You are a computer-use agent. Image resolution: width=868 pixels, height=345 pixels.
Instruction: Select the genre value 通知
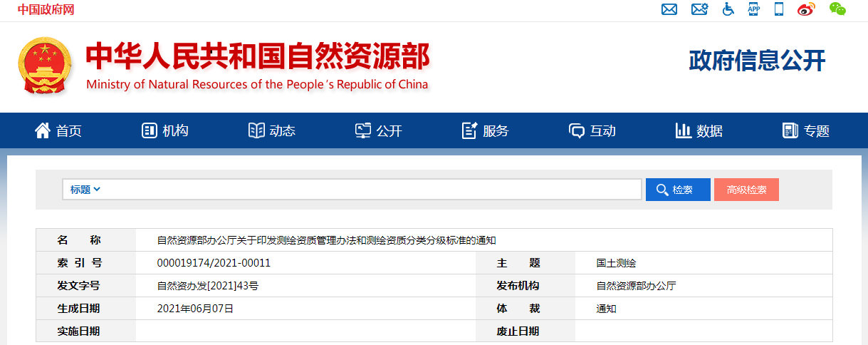coord(606,309)
